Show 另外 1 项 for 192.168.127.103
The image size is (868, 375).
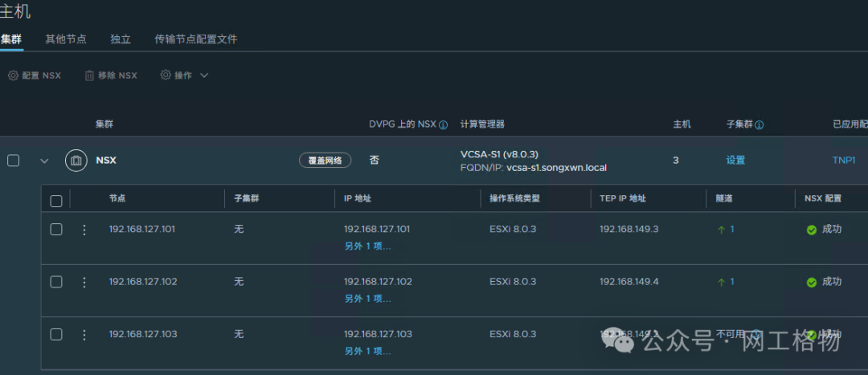[367, 351]
